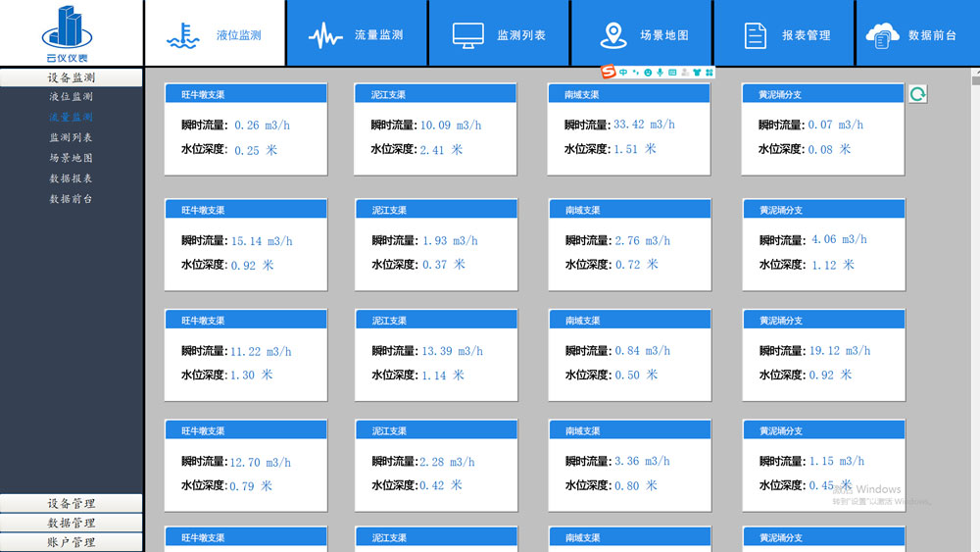
Task: Toggle the punctuation mode icon
Action: coord(636,73)
